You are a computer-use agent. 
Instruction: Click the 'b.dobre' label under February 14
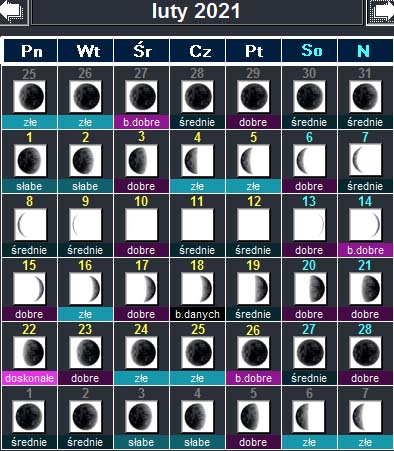coord(365,250)
